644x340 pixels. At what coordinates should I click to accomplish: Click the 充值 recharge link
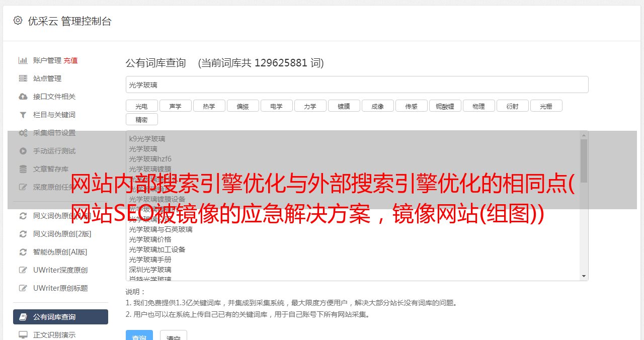(70, 60)
